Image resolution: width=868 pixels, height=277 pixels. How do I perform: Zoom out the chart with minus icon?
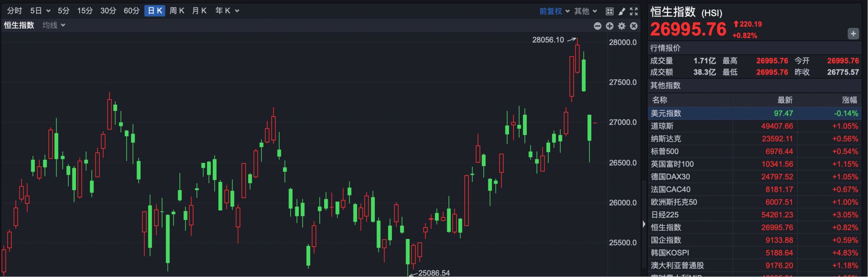coord(598,26)
